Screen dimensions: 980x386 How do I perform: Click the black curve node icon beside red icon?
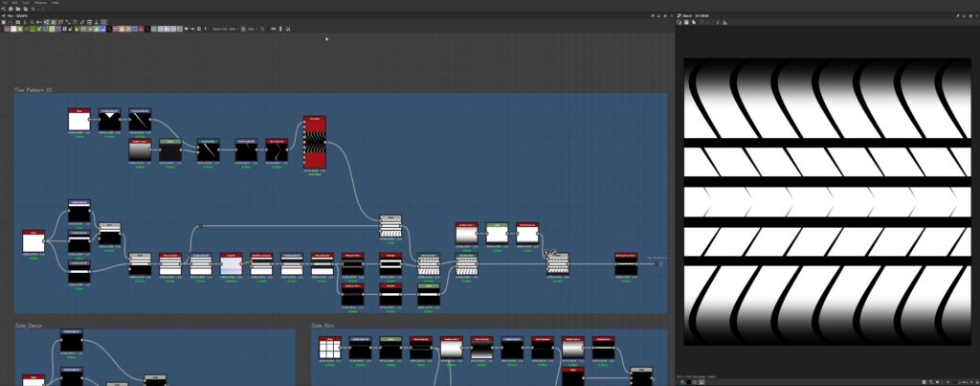(147, 29)
